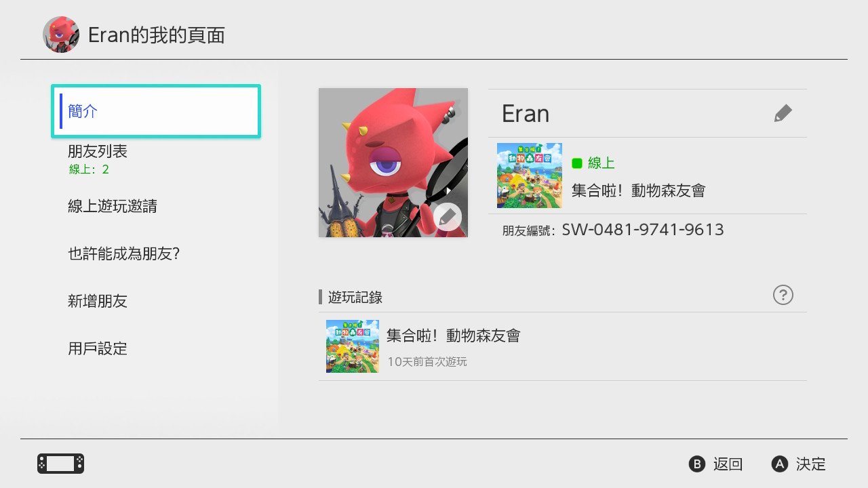Open 集合啦！動物森友會 entry in play record

[x=562, y=346]
